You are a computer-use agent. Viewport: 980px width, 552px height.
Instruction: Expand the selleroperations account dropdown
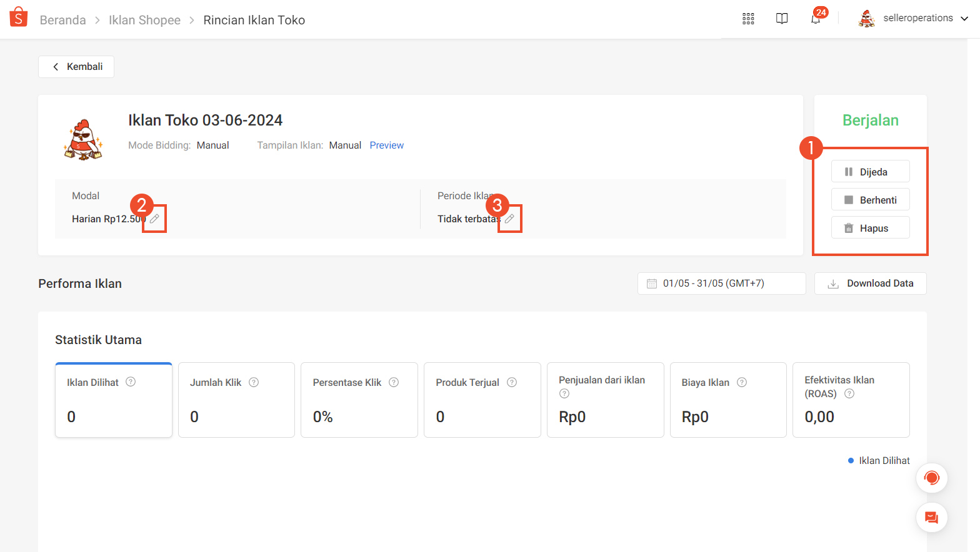[914, 19]
